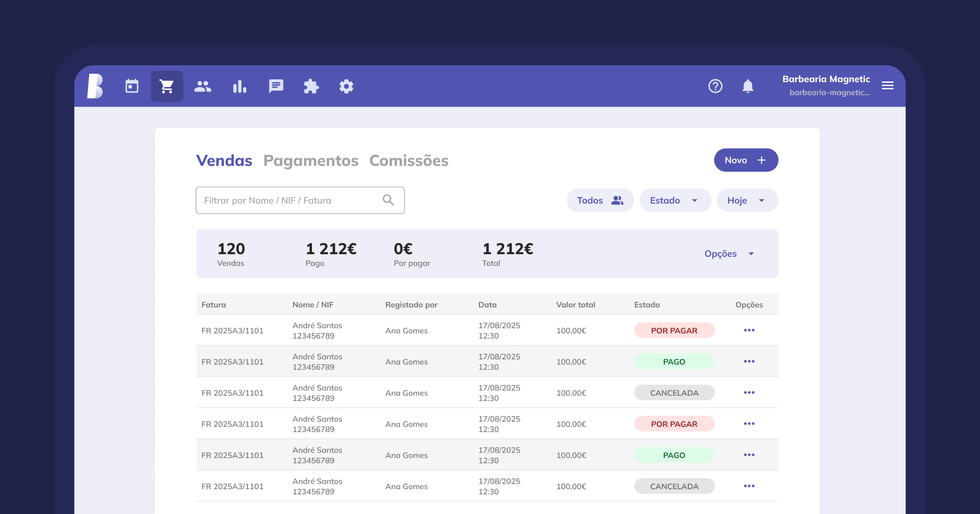Click the shopping cart sales icon
This screenshot has height=514, width=980.
coord(167,86)
